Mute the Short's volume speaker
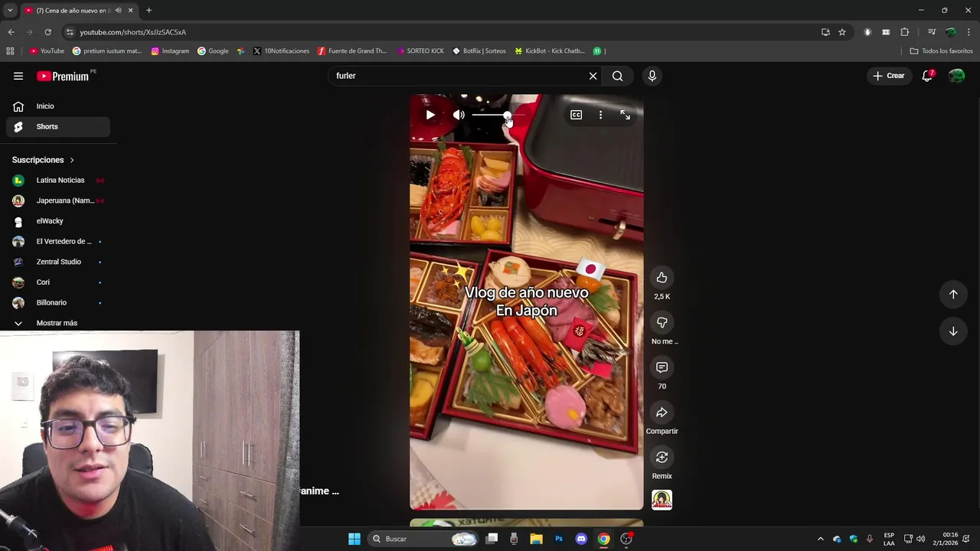 pyautogui.click(x=459, y=115)
